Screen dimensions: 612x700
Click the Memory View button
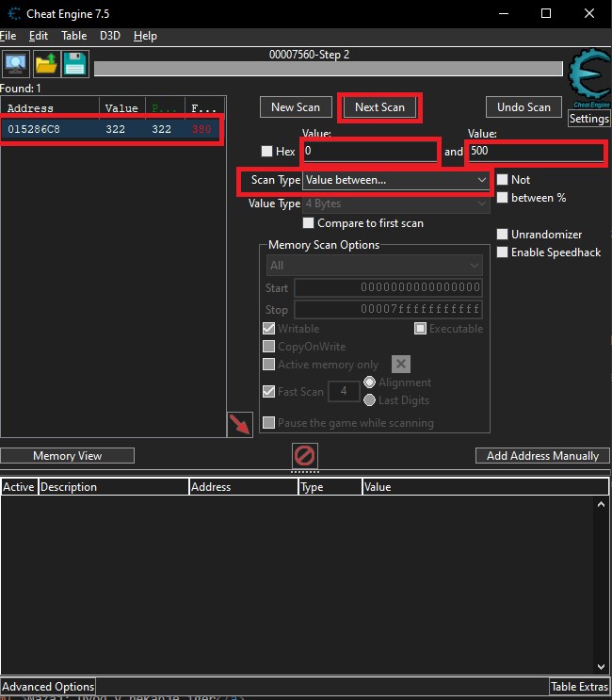[67, 456]
